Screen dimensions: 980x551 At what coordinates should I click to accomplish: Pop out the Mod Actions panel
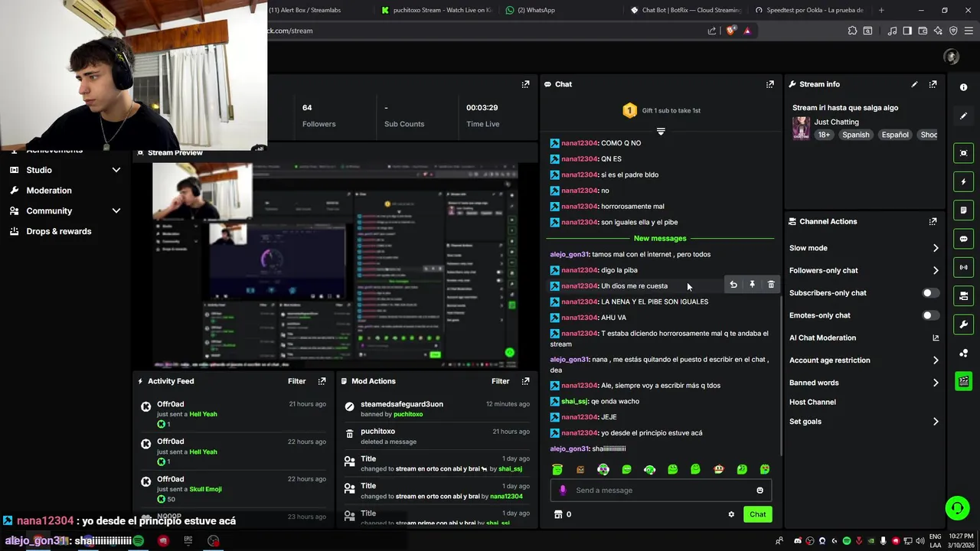[x=525, y=381]
